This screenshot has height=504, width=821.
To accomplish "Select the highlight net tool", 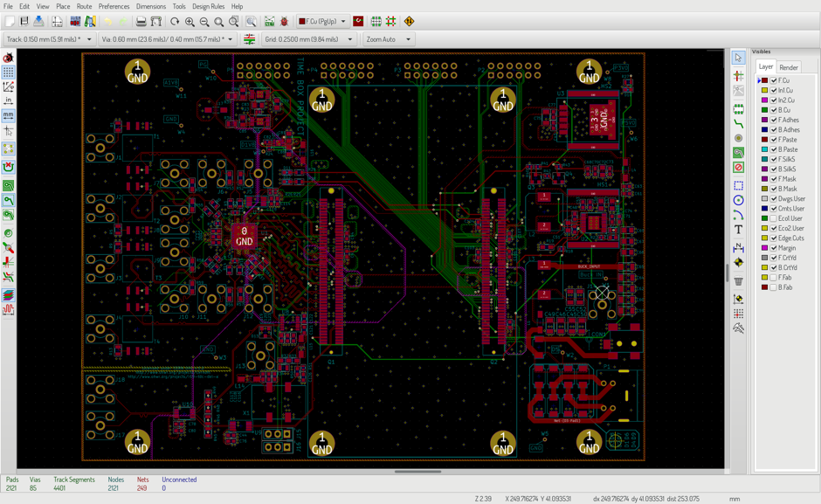I will [x=738, y=76].
